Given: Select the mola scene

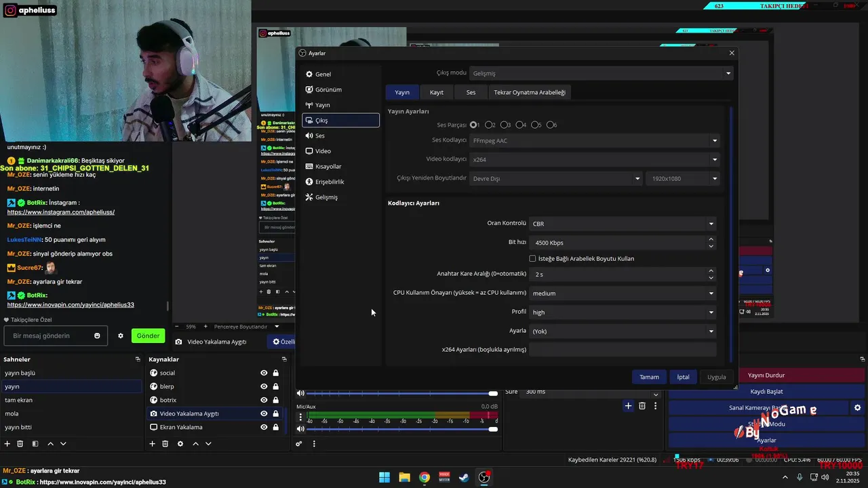Looking at the screenshot, I should tap(71, 413).
